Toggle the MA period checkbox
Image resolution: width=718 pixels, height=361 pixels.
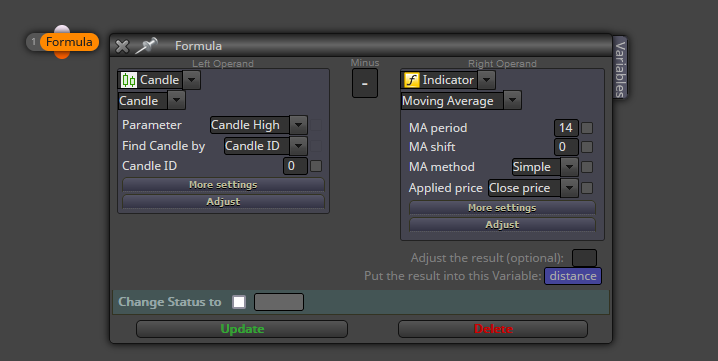pos(587,128)
